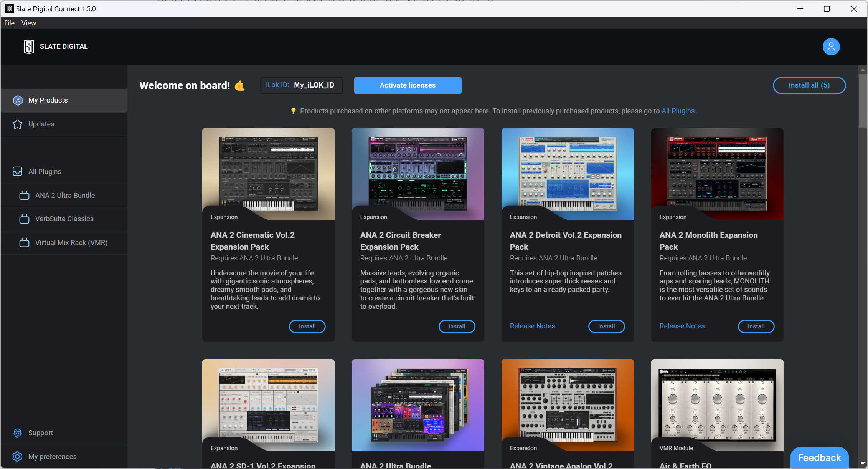This screenshot has width=868, height=469.
Task: Click the Support headset icon
Action: [x=18, y=433]
